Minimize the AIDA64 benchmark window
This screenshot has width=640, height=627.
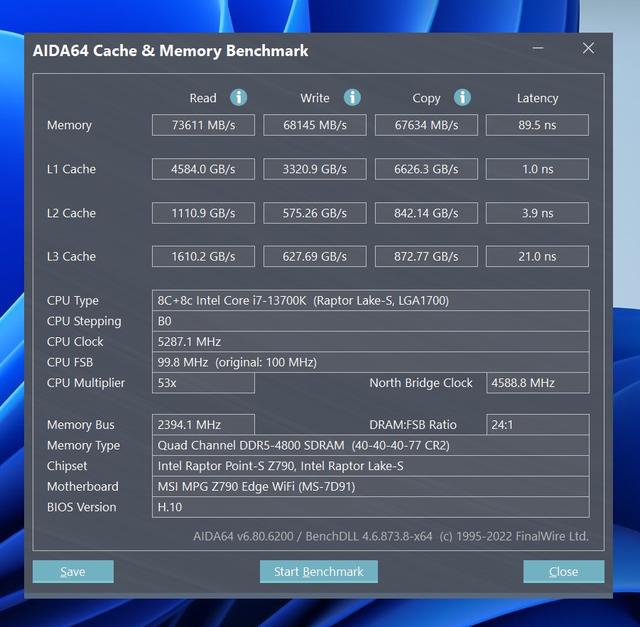538,48
